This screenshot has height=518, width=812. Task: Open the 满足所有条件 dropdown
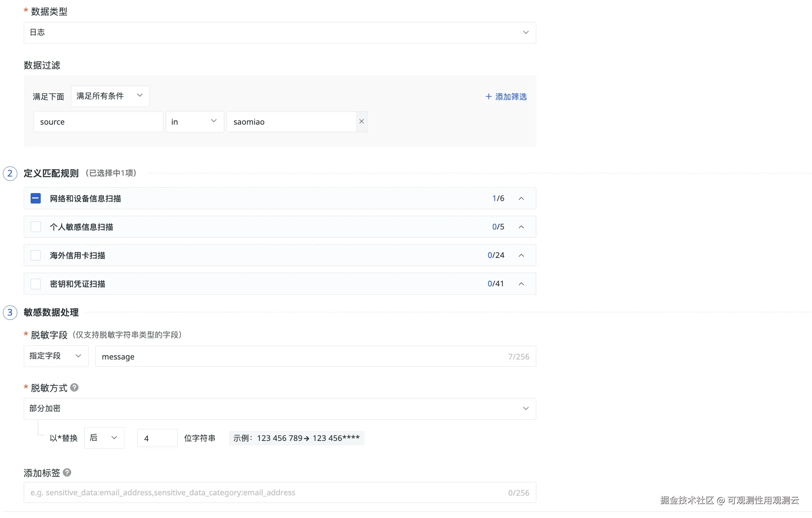pyautogui.click(x=110, y=96)
